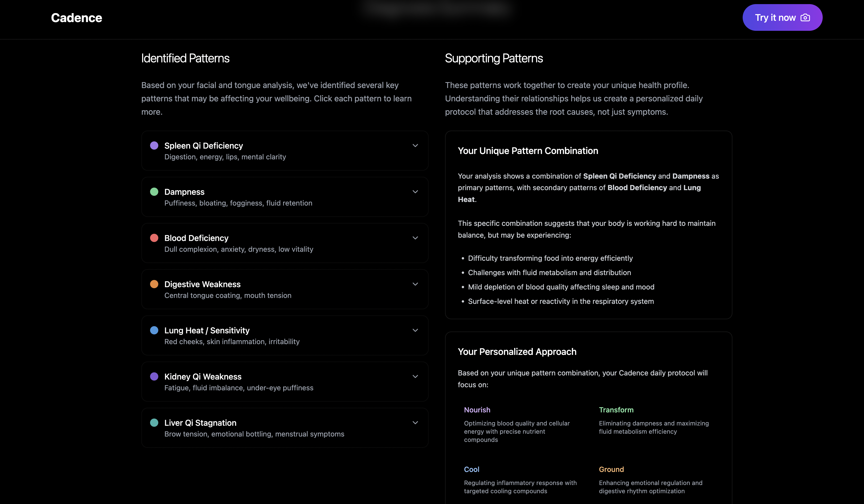Click the red dot beside Blood Deficiency
Image resolution: width=864 pixels, height=504 pixels.
154,238
